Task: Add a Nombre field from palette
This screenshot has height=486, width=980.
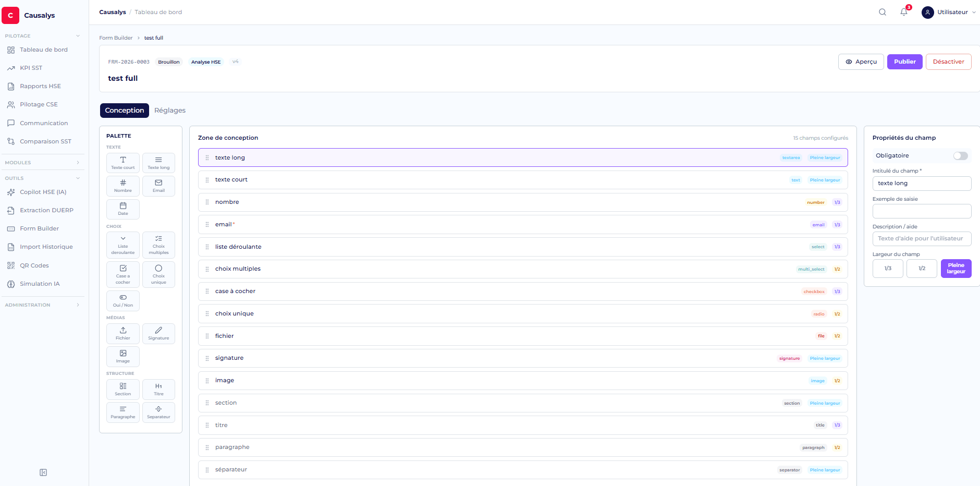Action: pos(123,186)
